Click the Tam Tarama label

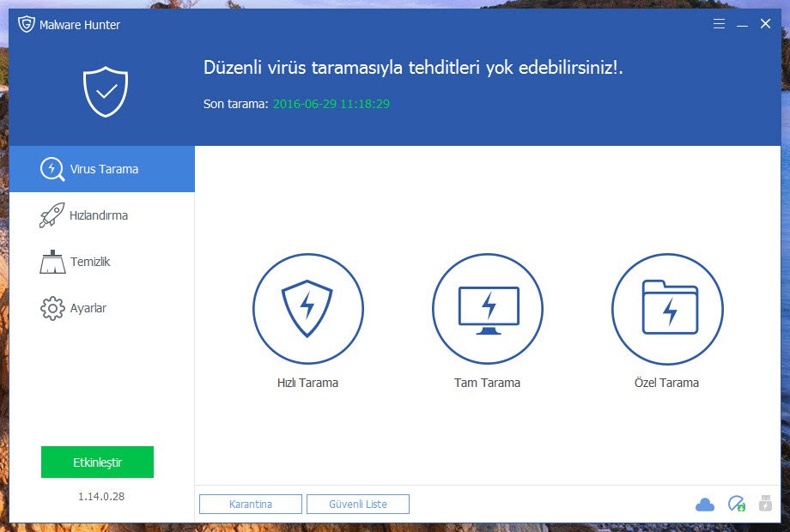487,383
